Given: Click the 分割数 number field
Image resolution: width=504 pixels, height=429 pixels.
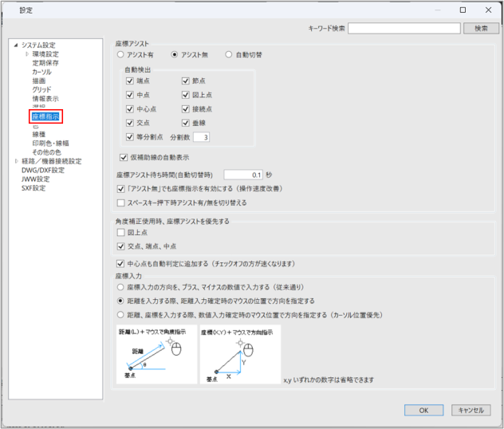Looking at the screenshot, I should pyautogui.click(x=199, y=137).
